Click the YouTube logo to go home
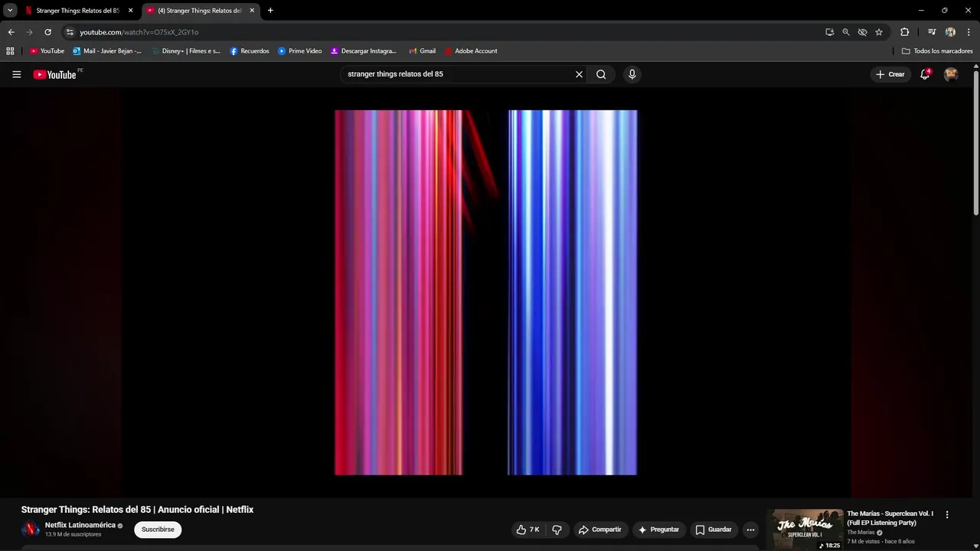Screen dimensions: 980x551 point(55,74)
